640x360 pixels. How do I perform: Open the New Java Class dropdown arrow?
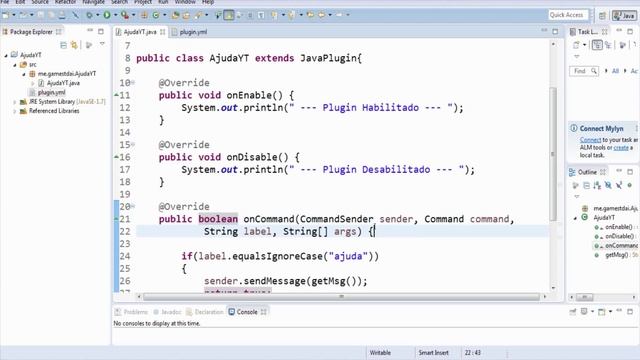point(164,15)
